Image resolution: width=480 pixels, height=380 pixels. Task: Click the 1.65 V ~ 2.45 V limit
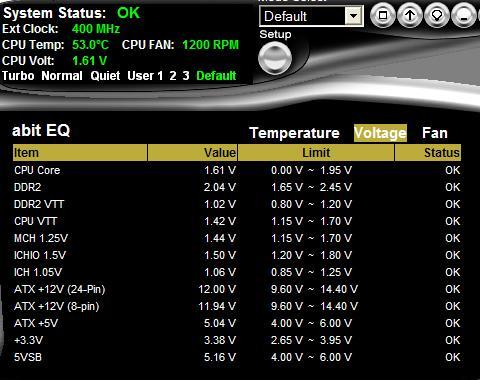pyautogui.click(x=311, y=187)
